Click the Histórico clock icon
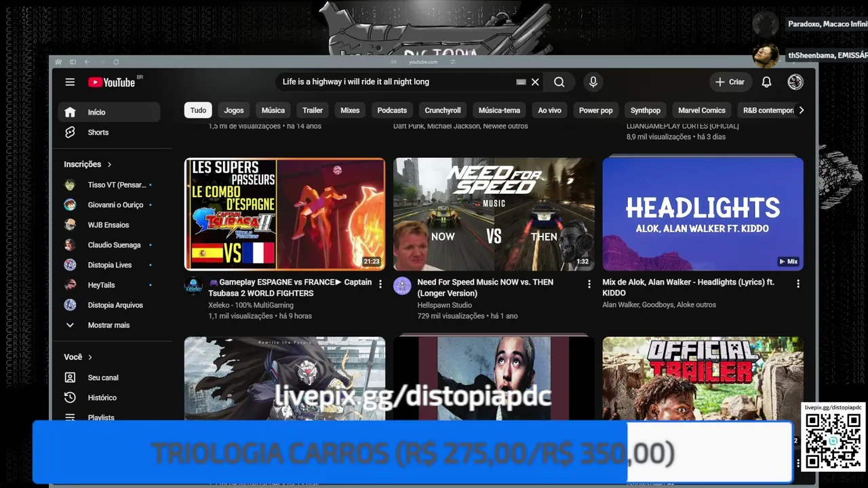This screenshot has height=488, width=868. (70, 398)
